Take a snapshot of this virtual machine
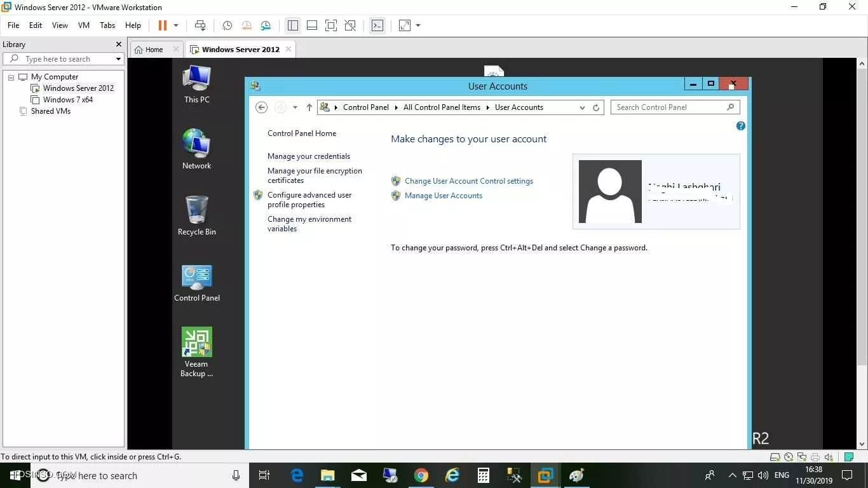This screenshot has width=868, height=488. pyautogui.click(x=227, y=25)
